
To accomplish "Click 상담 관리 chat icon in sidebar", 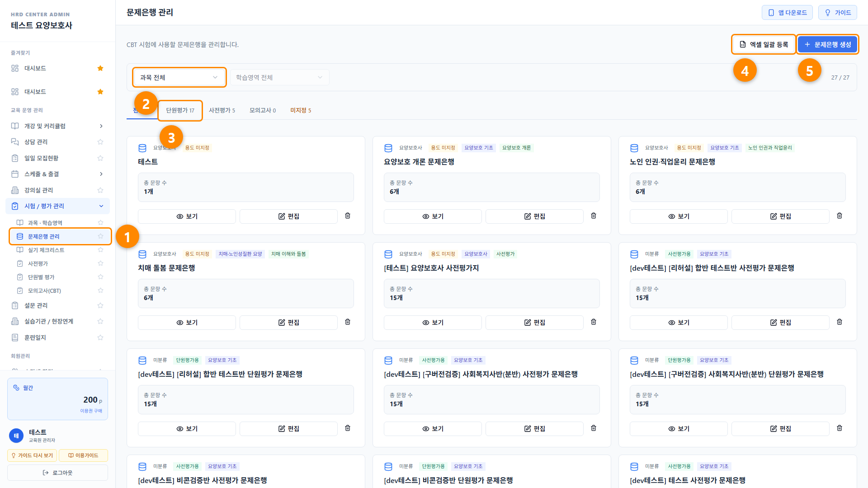I will pos(15,142).
